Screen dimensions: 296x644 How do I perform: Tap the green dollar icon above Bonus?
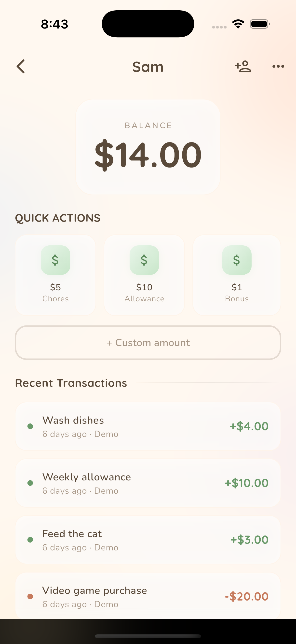(x=237, y=260)
